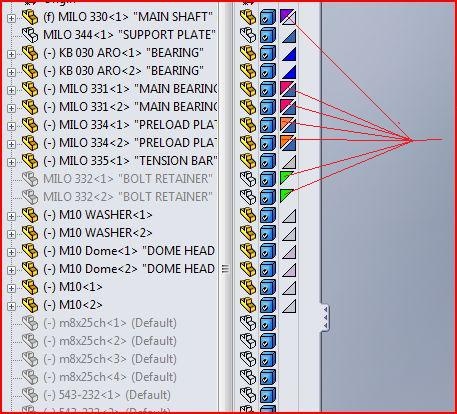
Task: Click suppressed part icon beside MILO 332<1> BOLT RETAINER
Action: click(x=30, y=179)
